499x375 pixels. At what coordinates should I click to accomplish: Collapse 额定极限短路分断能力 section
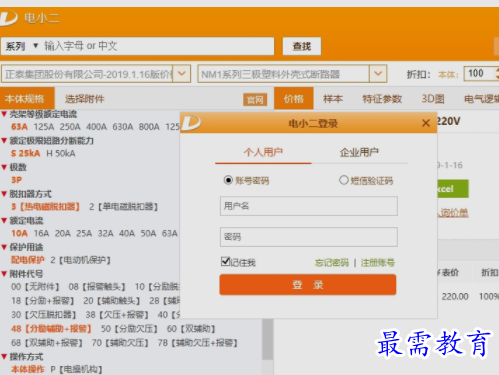tap(4, 141)
